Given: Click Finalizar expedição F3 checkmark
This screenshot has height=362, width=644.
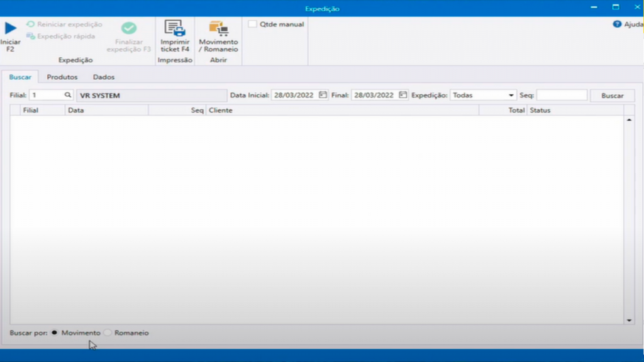Looking at the screenshot, I should (x=129, y=28).
